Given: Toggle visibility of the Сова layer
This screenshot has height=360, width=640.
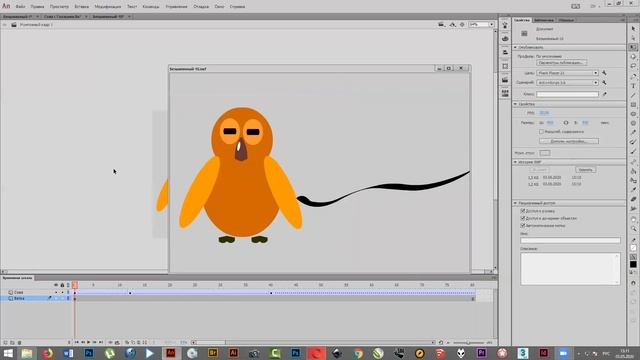Looking at the screenshot, I should 56,292.
